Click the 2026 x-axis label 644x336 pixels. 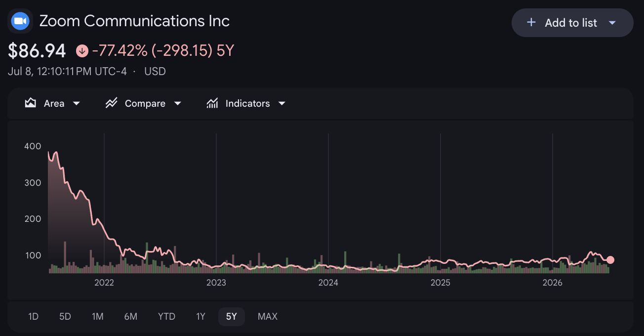pyautogui.click(x=553, y=283)
